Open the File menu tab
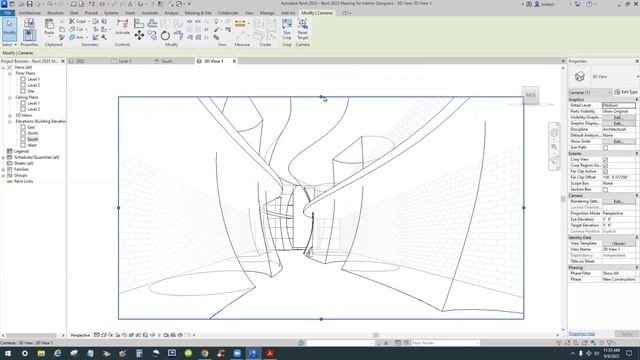 (x=7, y=13)
